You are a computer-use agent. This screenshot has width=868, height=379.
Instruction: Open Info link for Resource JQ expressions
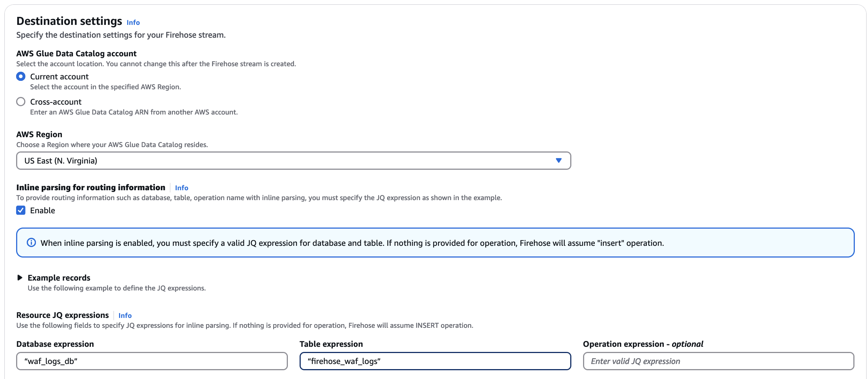point(125,315)
